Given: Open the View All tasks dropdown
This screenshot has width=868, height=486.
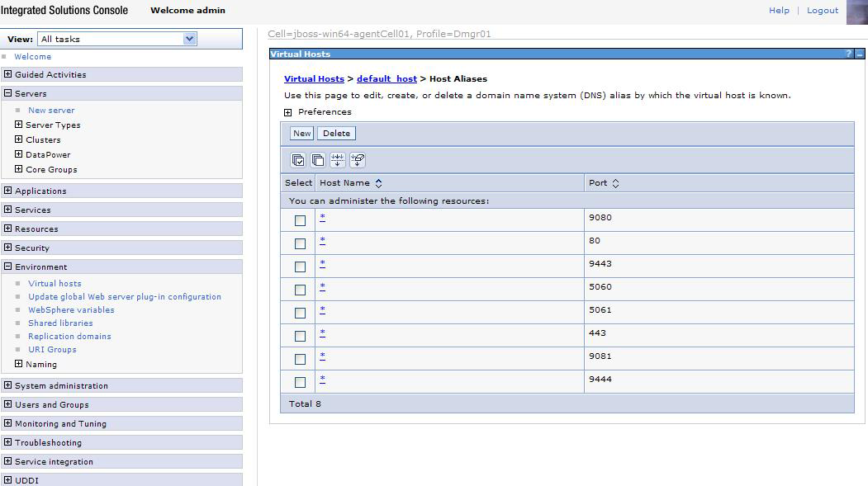Looking at the screenshot, I should 190,39.
